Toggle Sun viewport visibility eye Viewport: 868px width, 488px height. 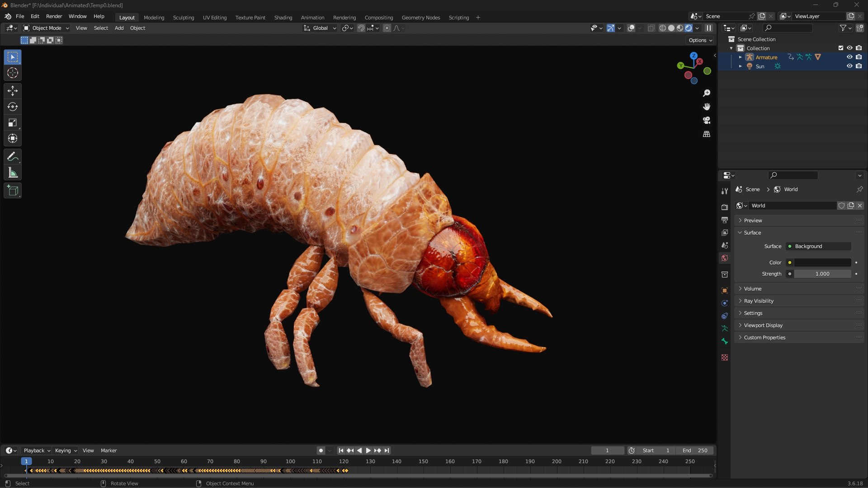click(849, 66)
